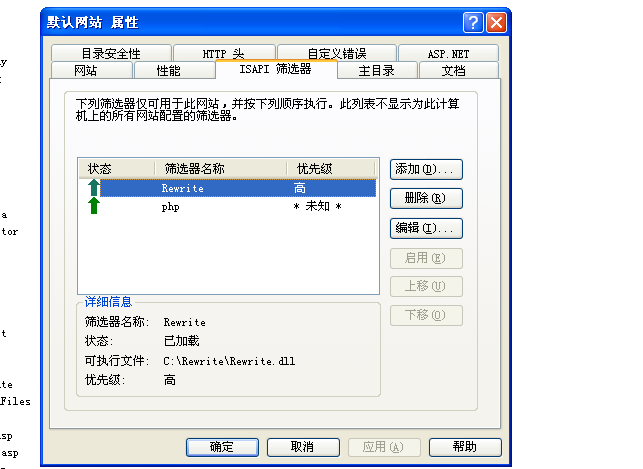Sort by the 状态 column header
This screenshot has height=469, width=643.
click(117, 168)
